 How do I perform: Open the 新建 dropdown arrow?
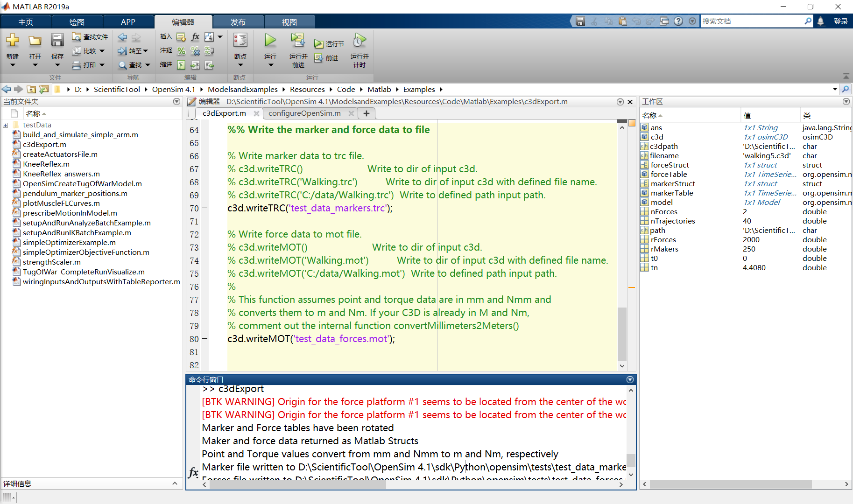(13, 65)
